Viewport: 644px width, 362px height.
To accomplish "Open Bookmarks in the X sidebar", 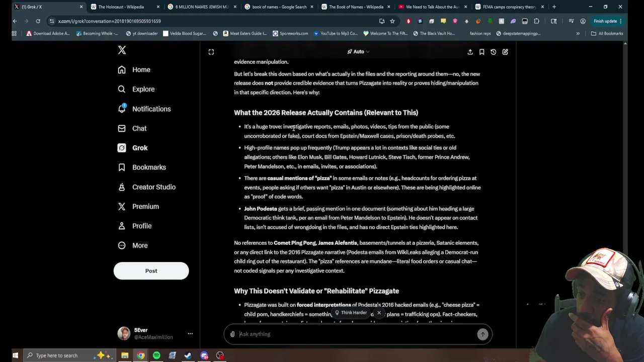I will (142, 167).
